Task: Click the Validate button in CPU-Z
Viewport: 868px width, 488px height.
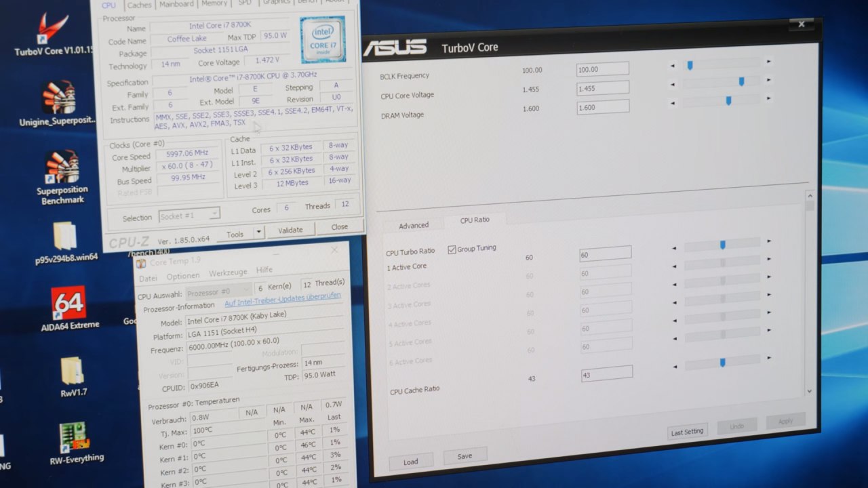Action: coord(290,230)
